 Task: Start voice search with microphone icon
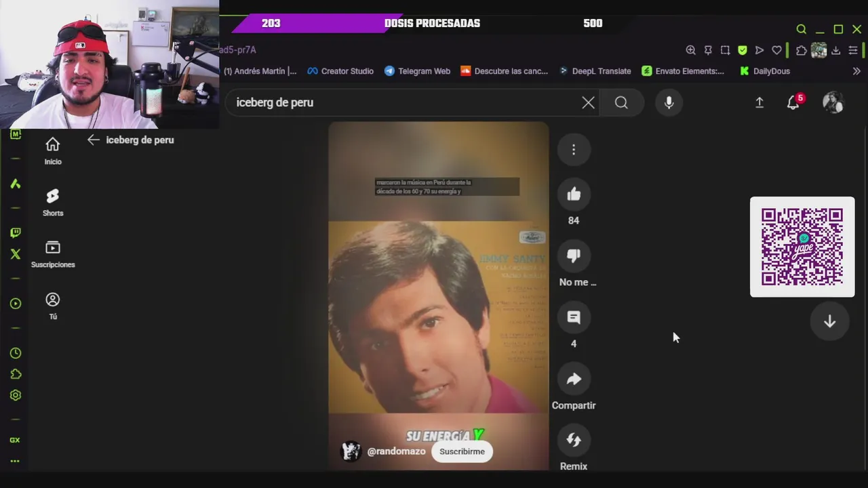click(669, 102)
